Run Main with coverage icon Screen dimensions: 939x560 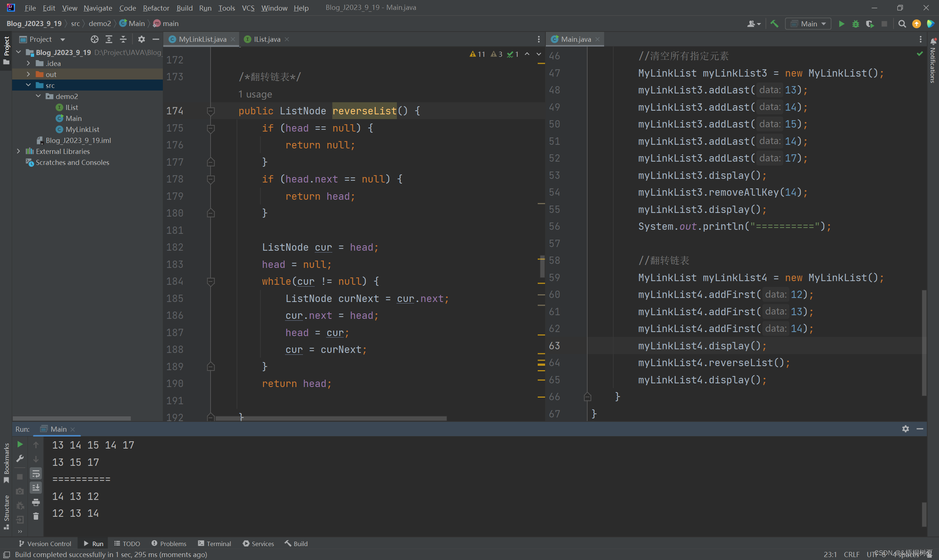click(x=870, y=24)
